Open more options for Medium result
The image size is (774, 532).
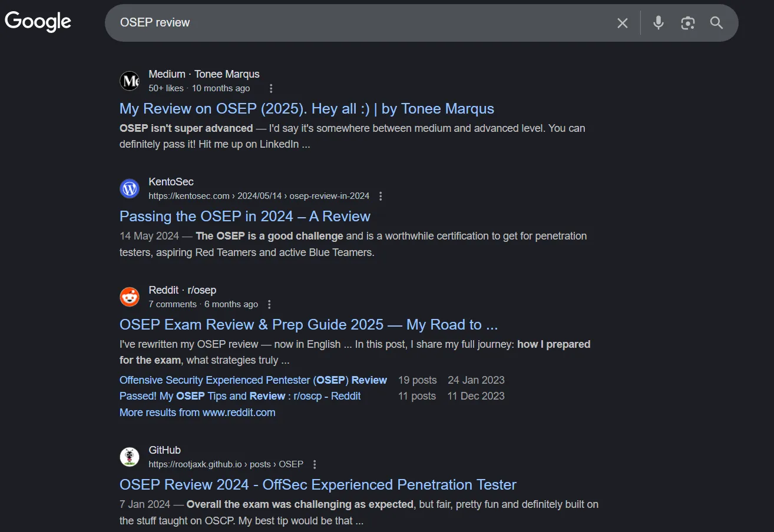click(271, 88)
